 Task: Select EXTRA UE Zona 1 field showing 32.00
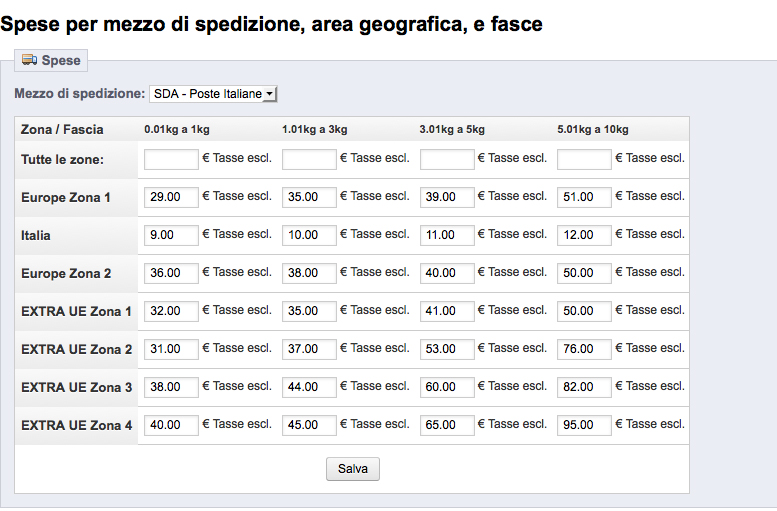pyautogui.click(x=171, y=311)
